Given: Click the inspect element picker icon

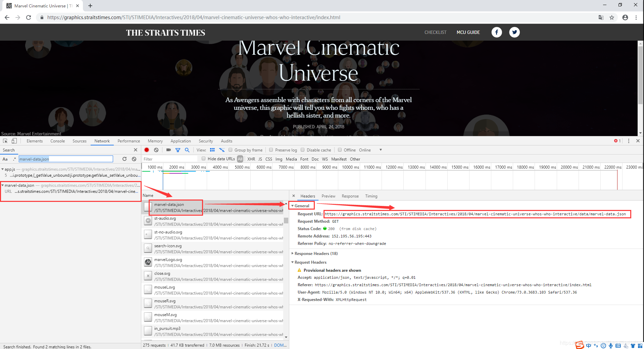Looking at the screenshot, I should 5,141.
